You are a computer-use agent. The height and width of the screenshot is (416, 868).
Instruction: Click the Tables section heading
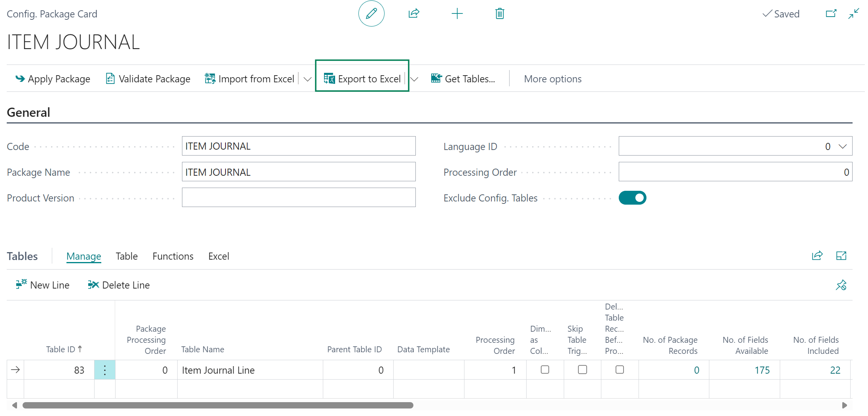point(22,256)
